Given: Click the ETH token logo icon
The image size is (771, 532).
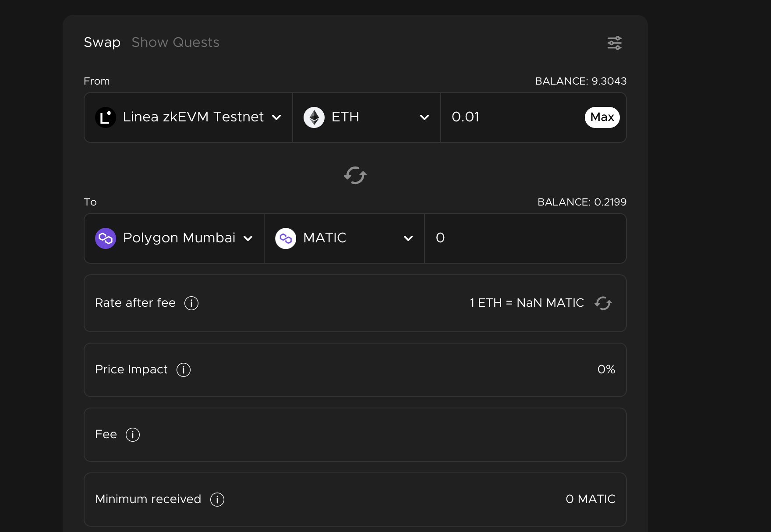Looking at the screenshot, I should coord(314,117).
